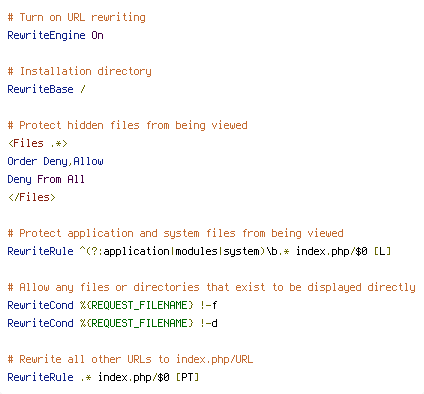Click the closing </Files> tag

coord(32,197)
